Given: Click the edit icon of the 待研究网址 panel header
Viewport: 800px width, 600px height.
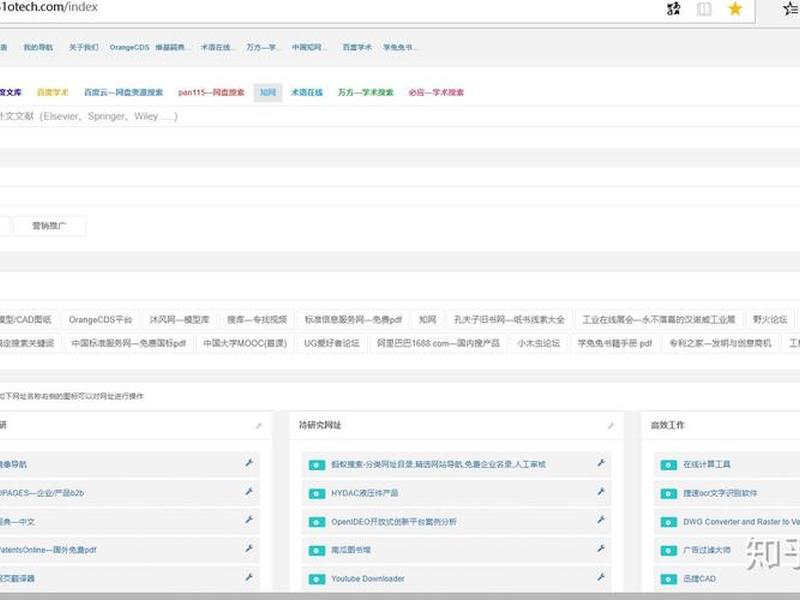Looking at the screenshot, I should (611, 426).
